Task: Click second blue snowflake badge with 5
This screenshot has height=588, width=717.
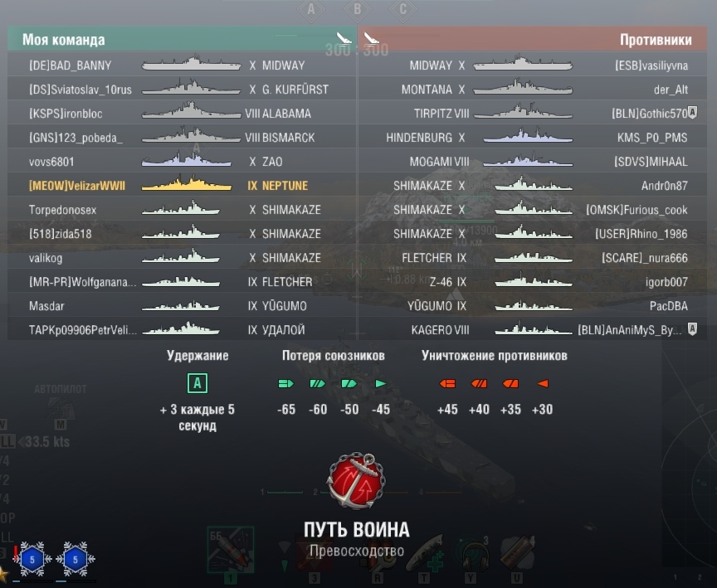Action: pos(76,559)
